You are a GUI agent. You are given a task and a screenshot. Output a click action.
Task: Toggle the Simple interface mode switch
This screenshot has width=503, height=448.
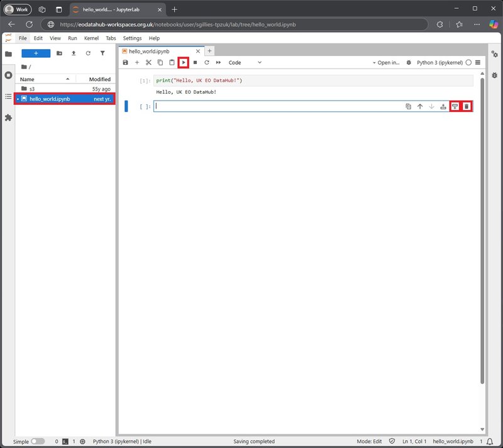tap(38, 442)
